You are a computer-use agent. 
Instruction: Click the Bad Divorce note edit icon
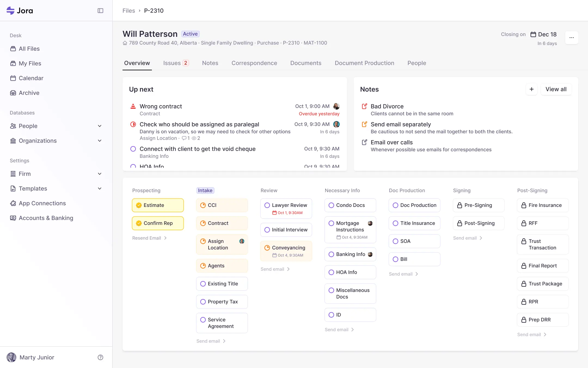(364, 106)
